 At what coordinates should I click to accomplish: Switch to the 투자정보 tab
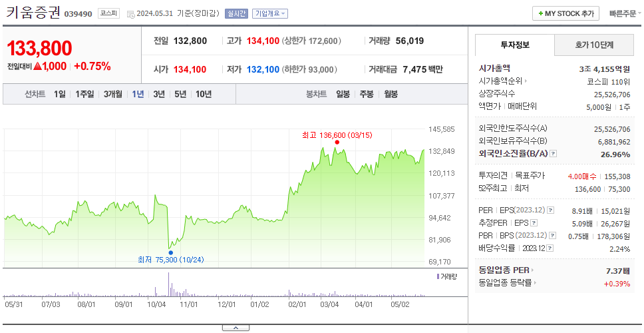click(x=515, y=45)
